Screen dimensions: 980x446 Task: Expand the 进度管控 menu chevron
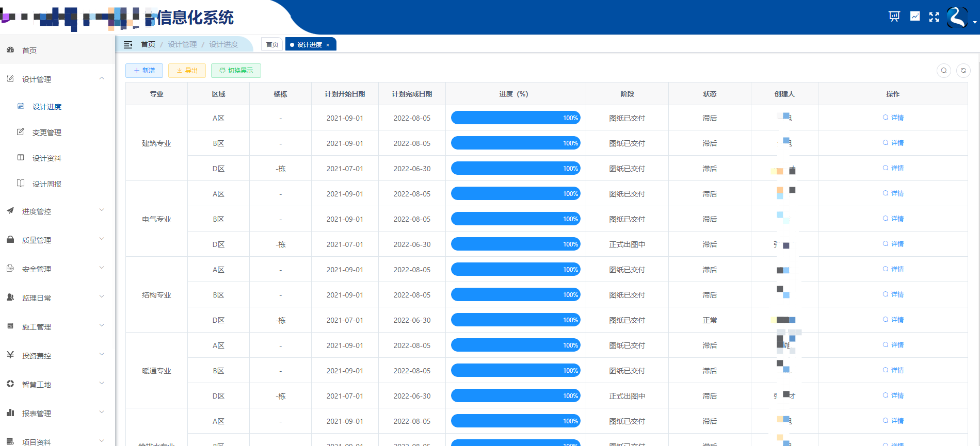(102, 210)
